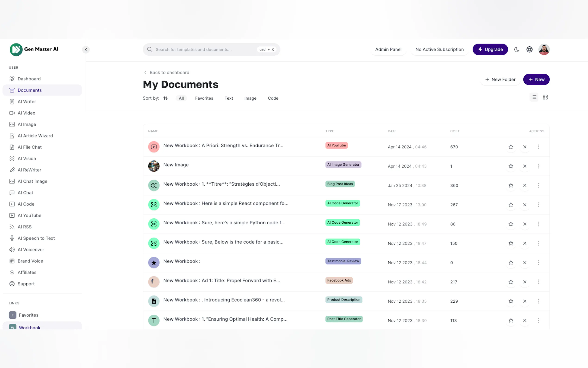Favorite the New Image document
This screenshot has width=588, height=368.
pyautogui.click(x=511, y=166)
